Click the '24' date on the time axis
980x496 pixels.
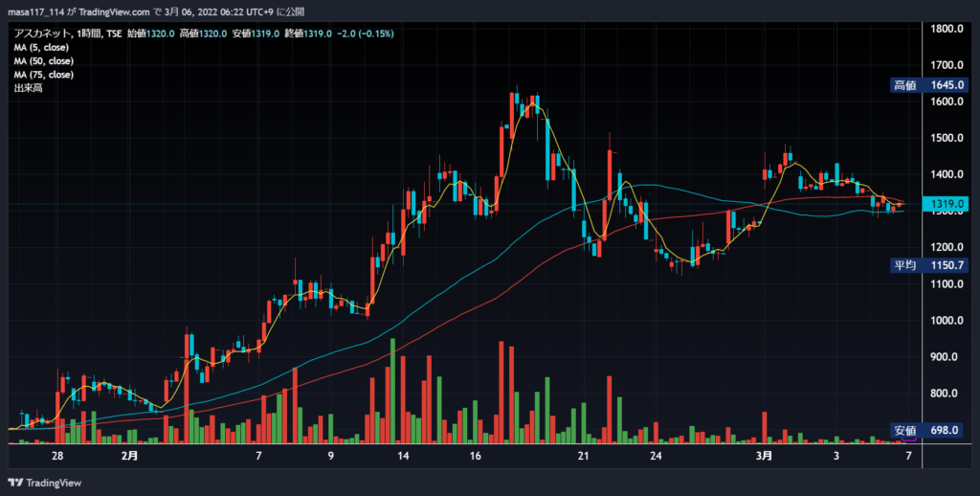(x=656, y=456)
